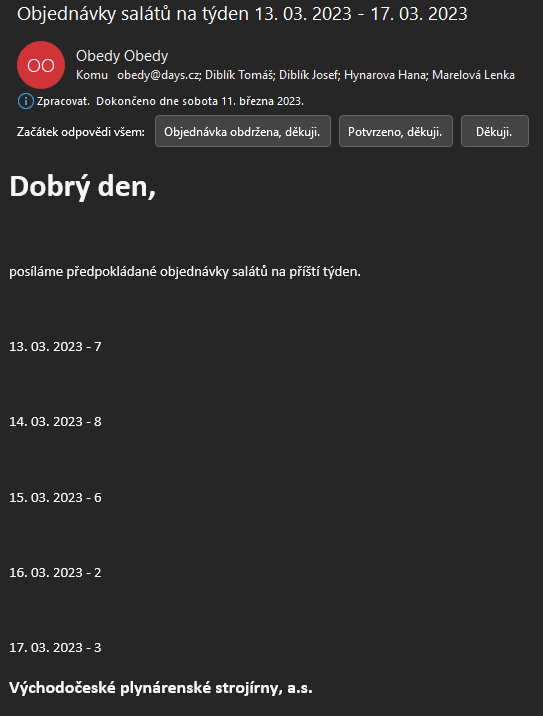543x716 pixels.
Task: Choose reply 'Potvrzeno, děkuji.'
Action: point(395,132)
